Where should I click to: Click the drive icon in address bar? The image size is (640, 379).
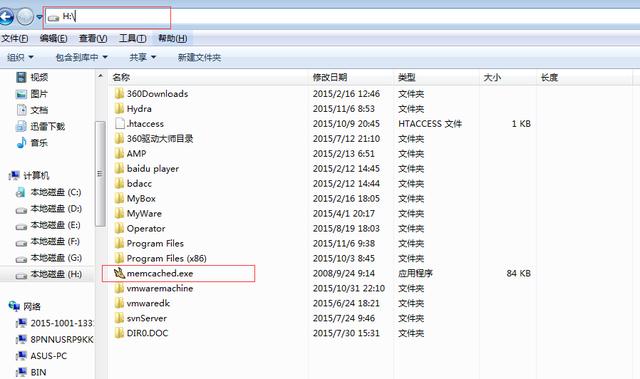click(x=53, y=18)
